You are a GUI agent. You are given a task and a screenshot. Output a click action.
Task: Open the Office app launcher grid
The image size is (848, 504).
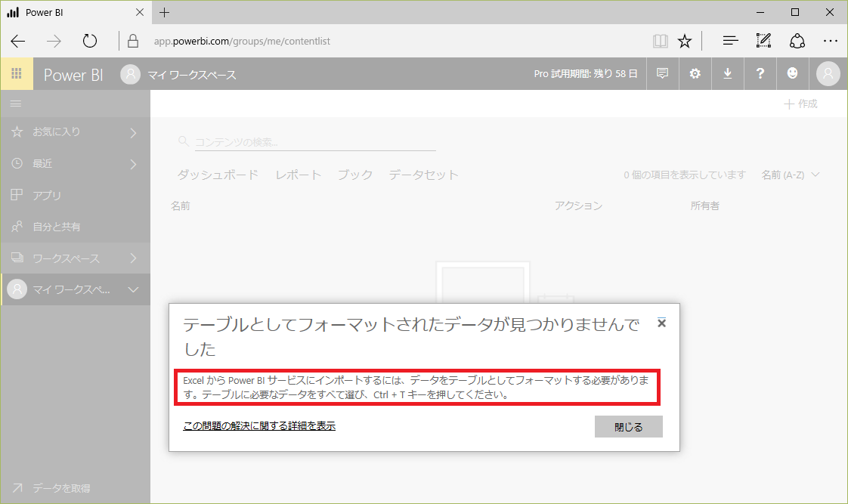pyautogui.click(x=16, y=73)
